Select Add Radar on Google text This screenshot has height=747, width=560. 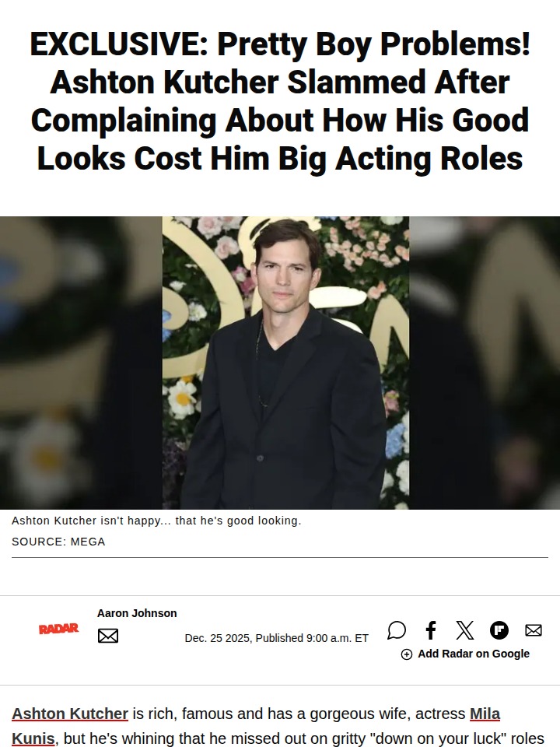[474, 654]
